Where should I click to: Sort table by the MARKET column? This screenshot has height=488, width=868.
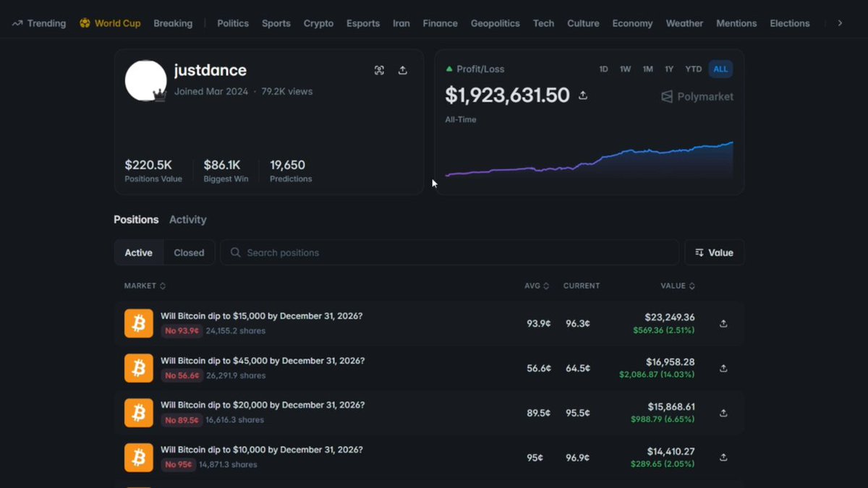145,286
